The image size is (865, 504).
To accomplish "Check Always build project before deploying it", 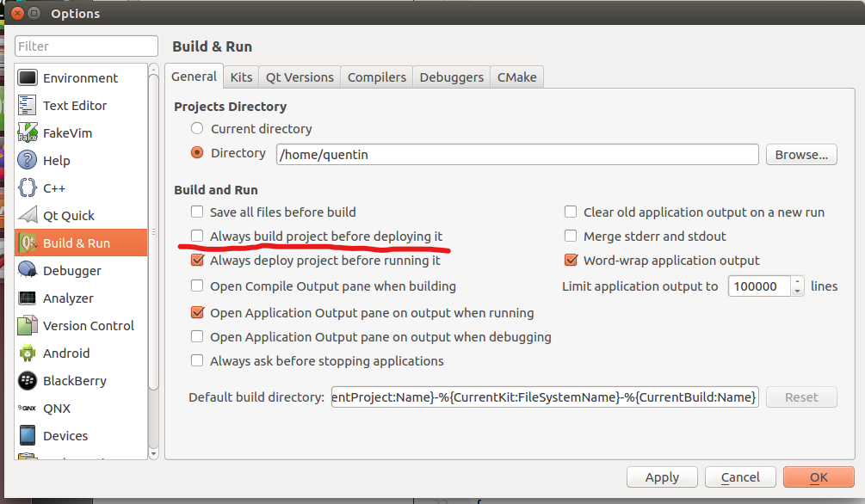I will [197, 236].
